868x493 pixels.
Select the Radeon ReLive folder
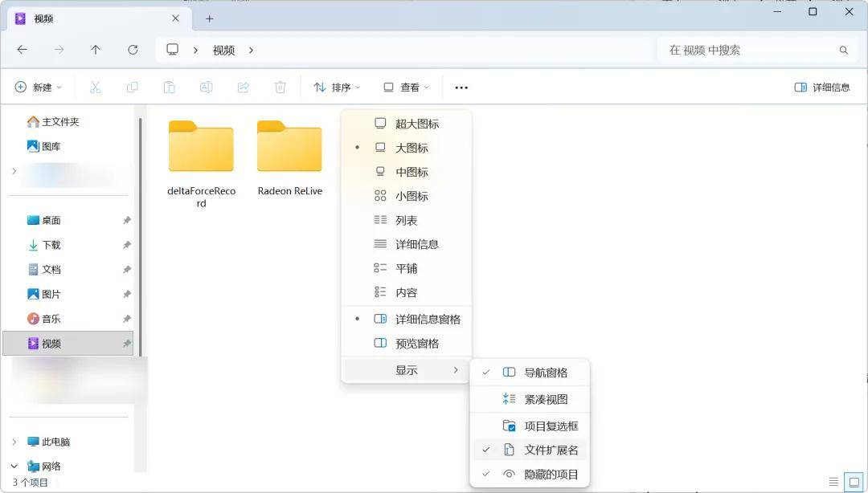point(289,159)
